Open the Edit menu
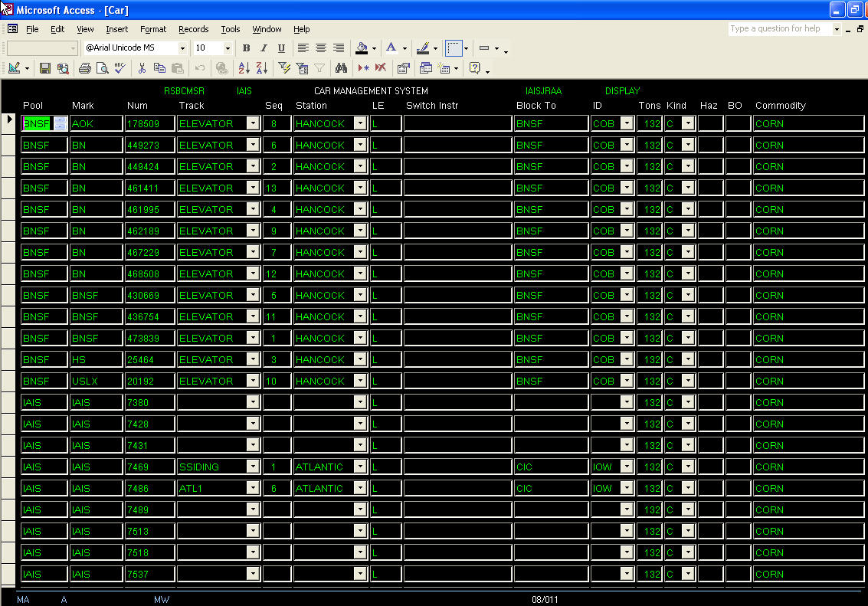Viewport: 868px width, 606px height. coord(57,29)
